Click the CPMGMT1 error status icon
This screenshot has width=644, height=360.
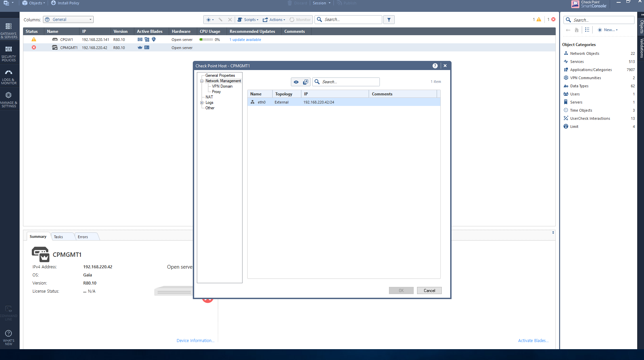coord(34,48)
